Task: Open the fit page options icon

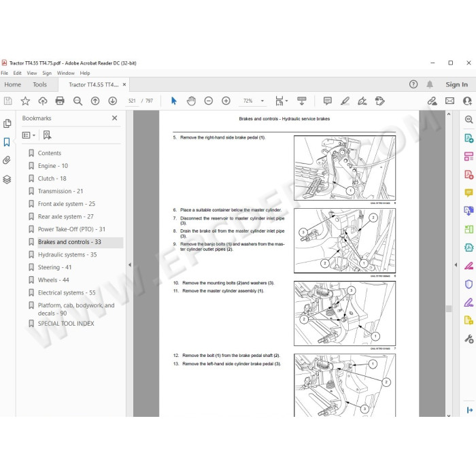Action: pos(281,101)
